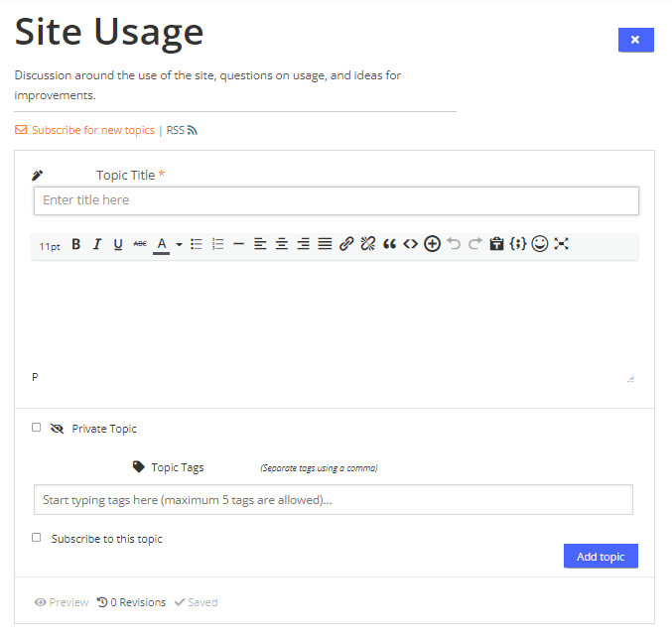
Task: Insert a blockquote
Action: point(389,244)
